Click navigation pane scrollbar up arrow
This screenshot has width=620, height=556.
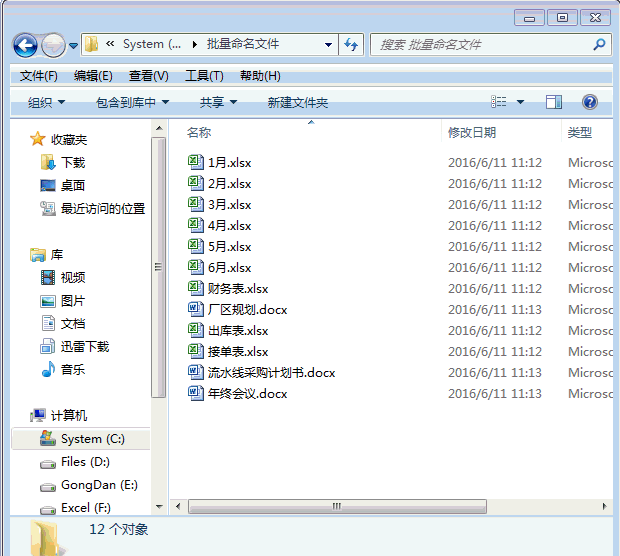(x=159, y=128)
